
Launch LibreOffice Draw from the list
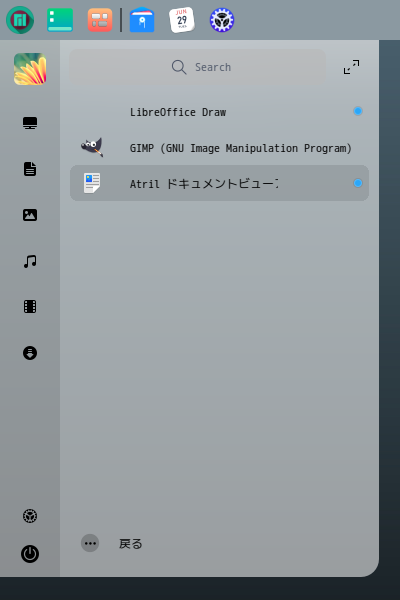click(x=219, y=112)
